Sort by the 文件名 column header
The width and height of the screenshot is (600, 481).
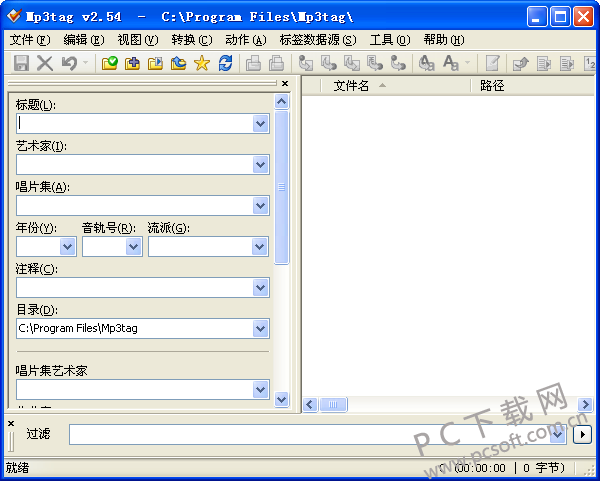[396, 86]
